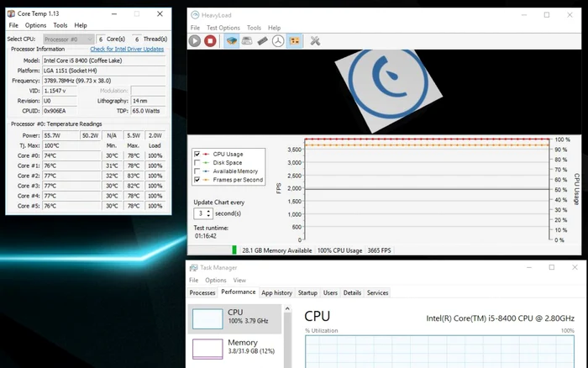Enable the Available Memory chart checkbox
588x368 pixels.
tap(197, 171)
